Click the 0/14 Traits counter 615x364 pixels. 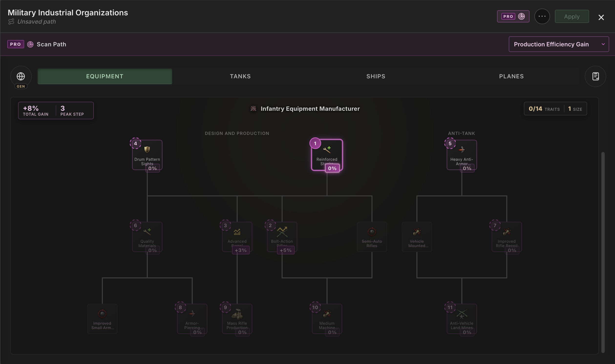tap(544, 109)
